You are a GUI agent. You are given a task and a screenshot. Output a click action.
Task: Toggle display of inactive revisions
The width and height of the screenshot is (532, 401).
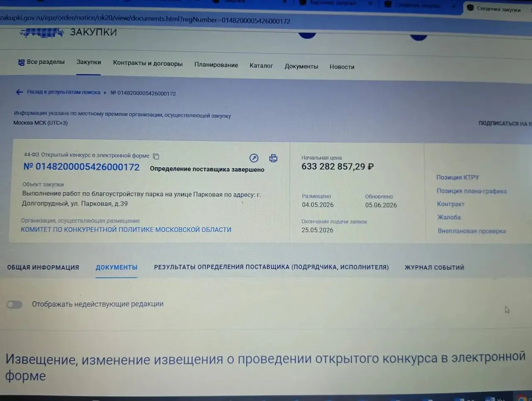(x=14, y=305)
